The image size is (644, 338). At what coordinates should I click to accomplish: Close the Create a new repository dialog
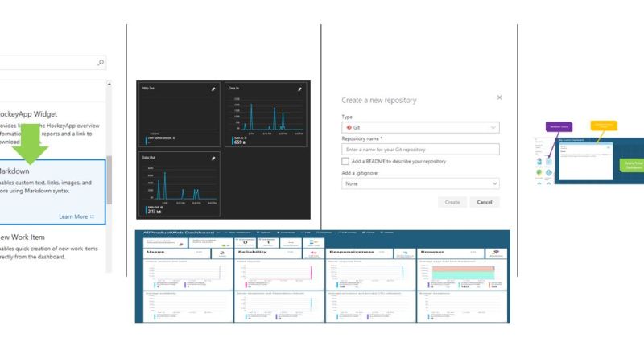[x=499, y=97]
